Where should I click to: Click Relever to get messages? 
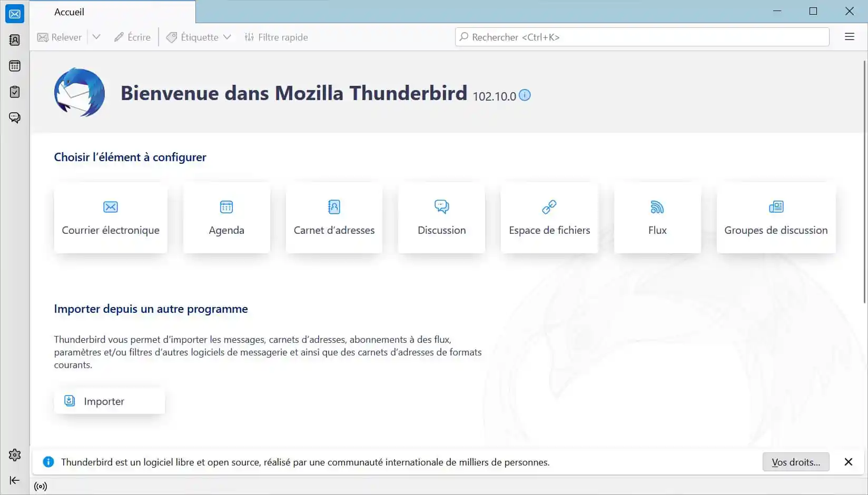coord(60,37)
